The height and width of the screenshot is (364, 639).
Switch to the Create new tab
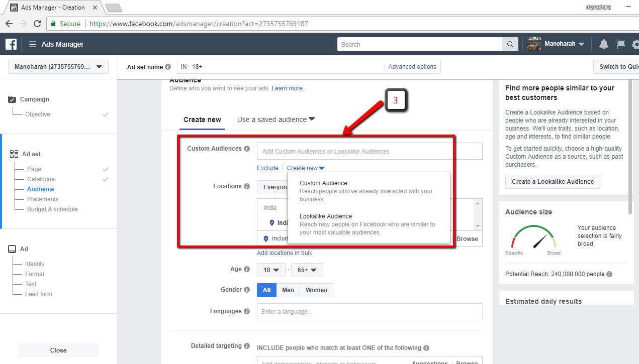click(x=202, y=119)
